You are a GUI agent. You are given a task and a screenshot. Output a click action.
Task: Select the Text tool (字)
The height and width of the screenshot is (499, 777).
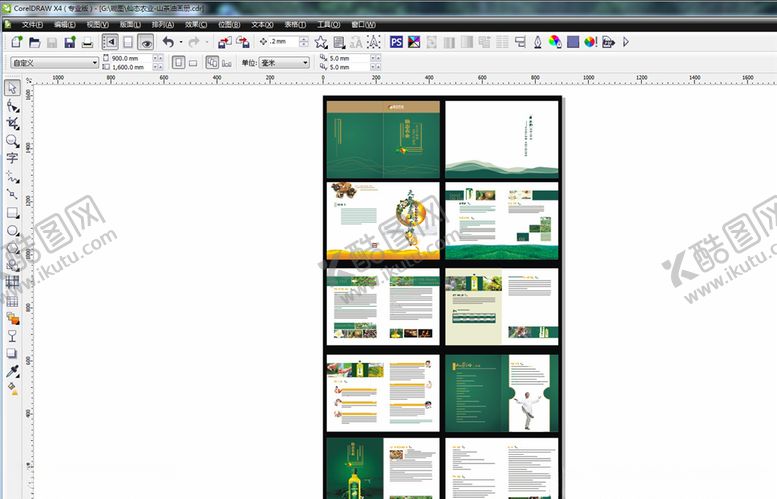tap(13, 158)
